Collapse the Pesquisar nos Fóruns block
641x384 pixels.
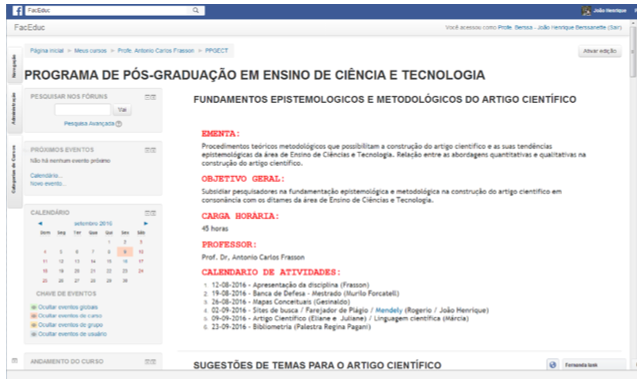pyautogui.click(x=148, y=97)
